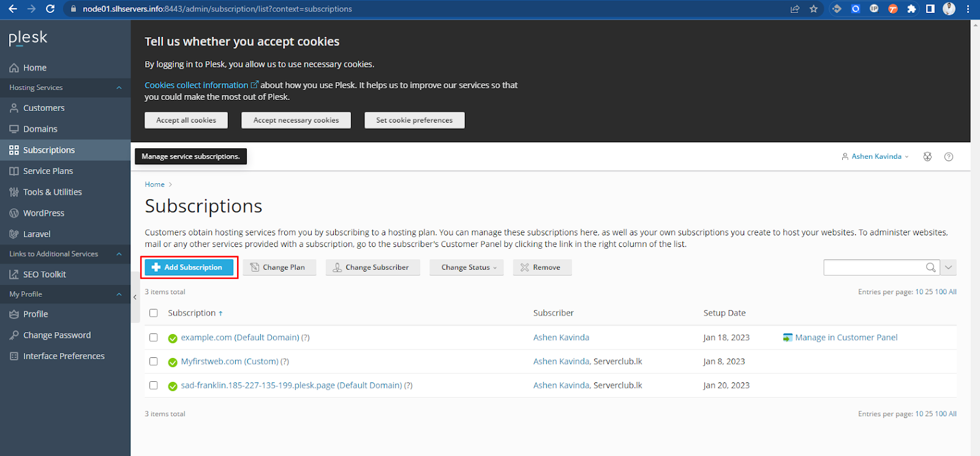Click the globe icon beside user name
This screenshot has height=456, width=980.
(x=927, y=157)
